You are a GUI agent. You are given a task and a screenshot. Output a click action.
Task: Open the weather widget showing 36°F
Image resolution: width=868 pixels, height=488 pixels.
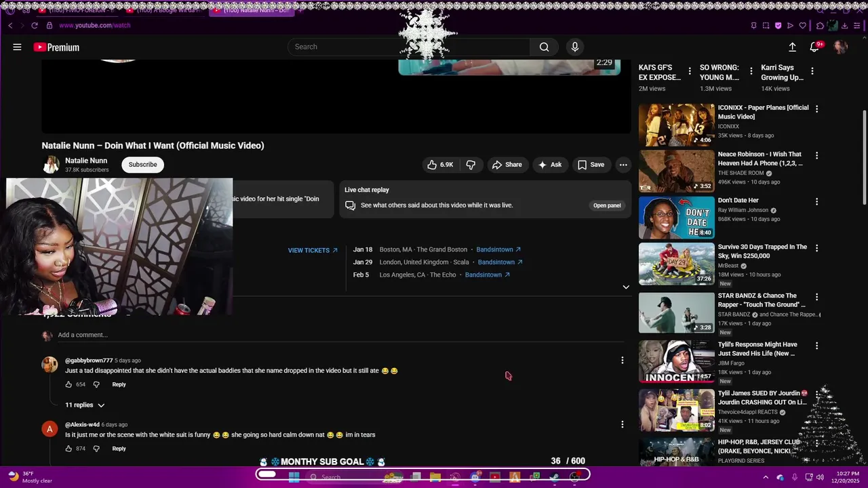(31, 477)
